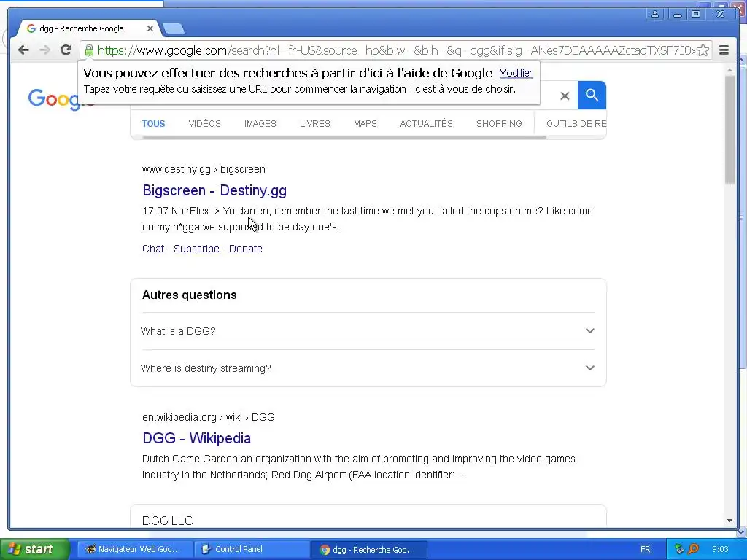The width and height of the screenshot is (747, 560).
Task: Switch to ACTUALITÉS tab
Action: (x=426, y=124)
